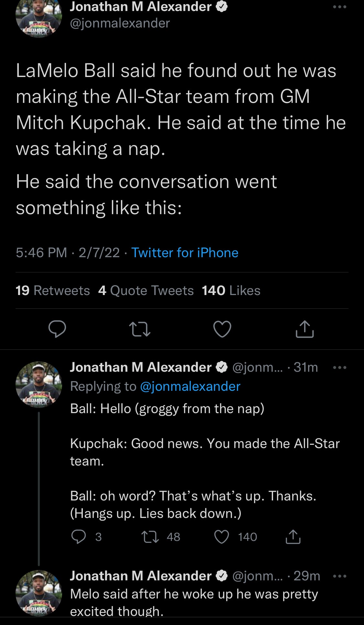Image resolution: width=364 pixels, height=625 pixels.
Task: Open the 'Twitter for iPhone' source link
Action: click(x=185, y=253)
